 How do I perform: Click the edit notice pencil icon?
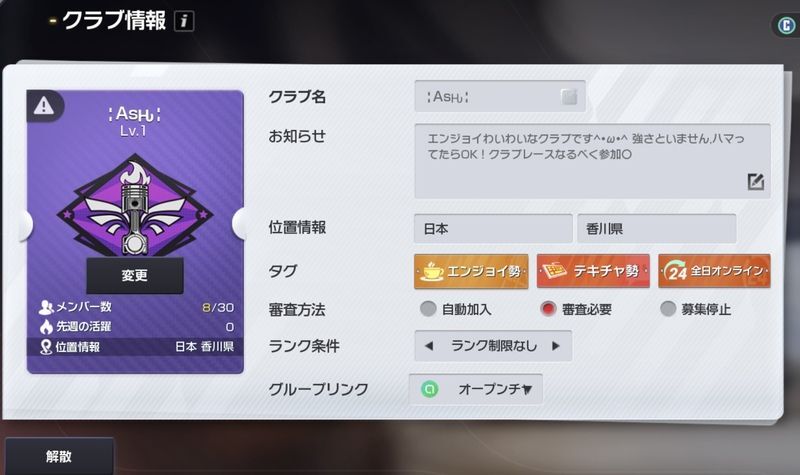(756, 181)
